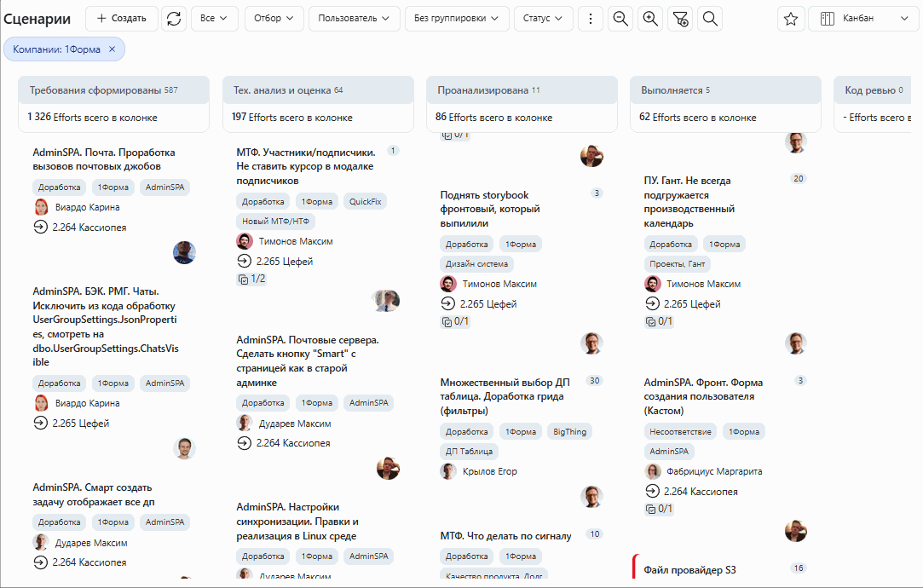
Task: Open the Все dropdown menu
Action: click(x=214, y=19)
